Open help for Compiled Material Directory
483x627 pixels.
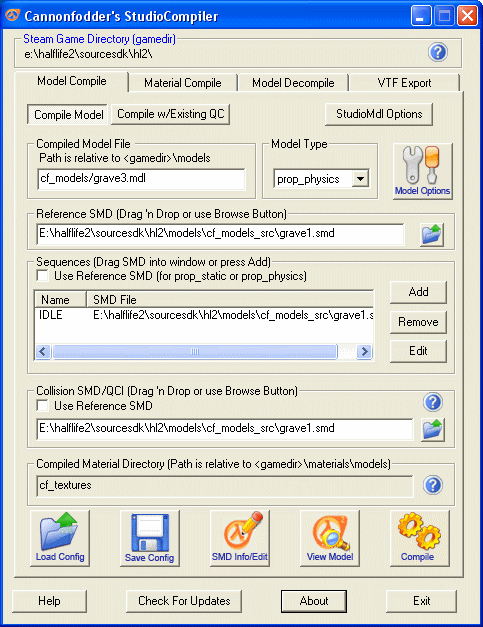(433, 485)
